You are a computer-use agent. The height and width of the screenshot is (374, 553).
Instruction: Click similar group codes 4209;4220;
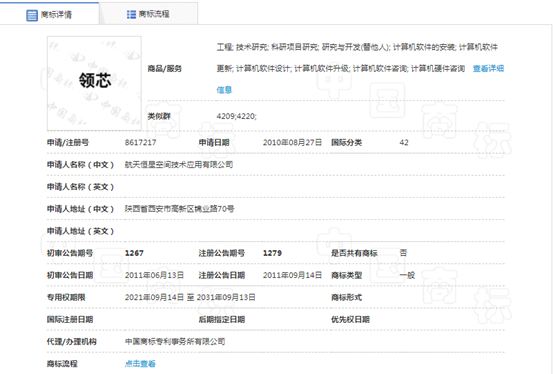[x=237, y=116]
